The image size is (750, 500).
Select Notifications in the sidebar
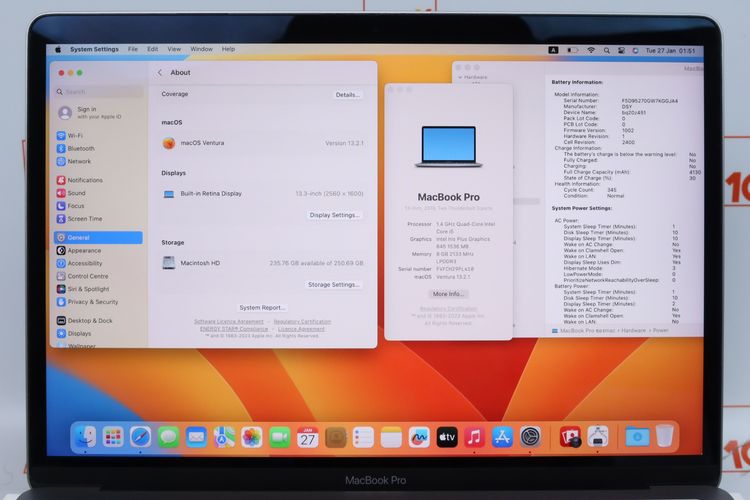99,180
